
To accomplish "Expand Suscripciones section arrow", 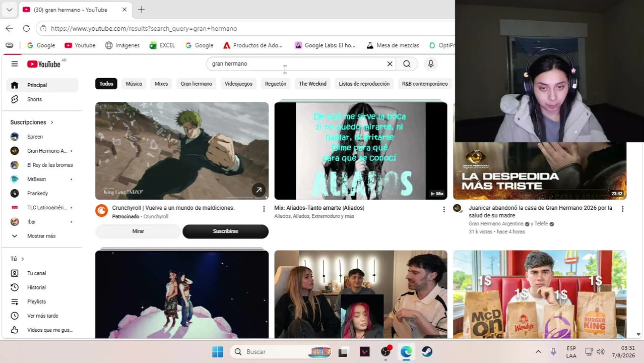I will click(51, 123).
